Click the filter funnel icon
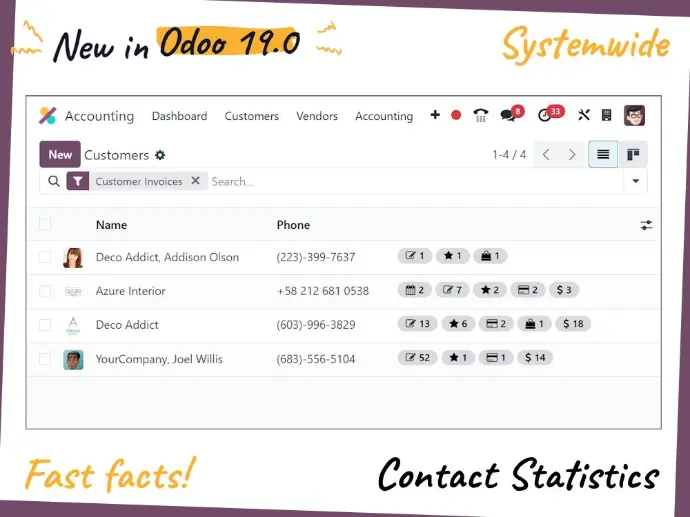Viewport: 690px width, 517px height. click(x=78, y=181)
